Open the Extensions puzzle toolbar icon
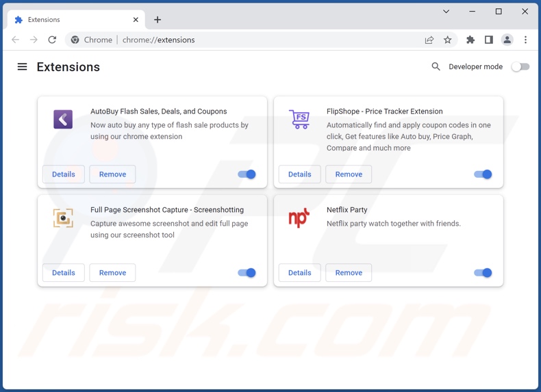The height and width of the screenshot is (392, 541). 470,40
